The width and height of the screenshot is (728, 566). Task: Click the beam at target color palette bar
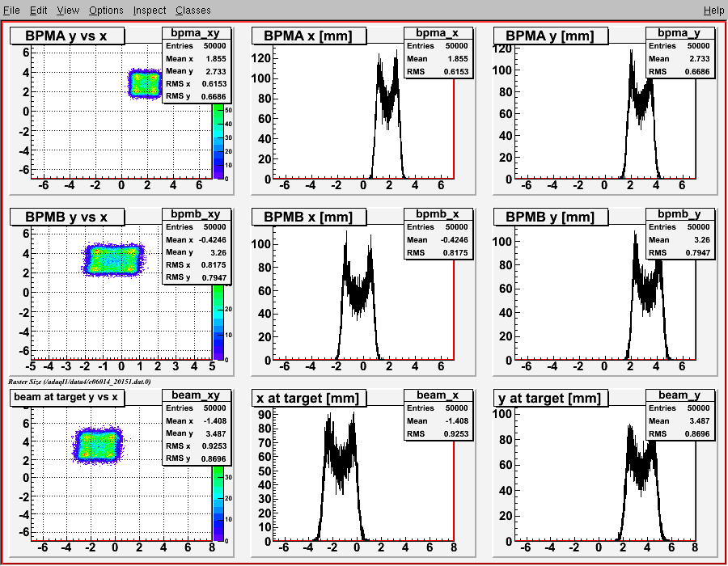(218, 504)
